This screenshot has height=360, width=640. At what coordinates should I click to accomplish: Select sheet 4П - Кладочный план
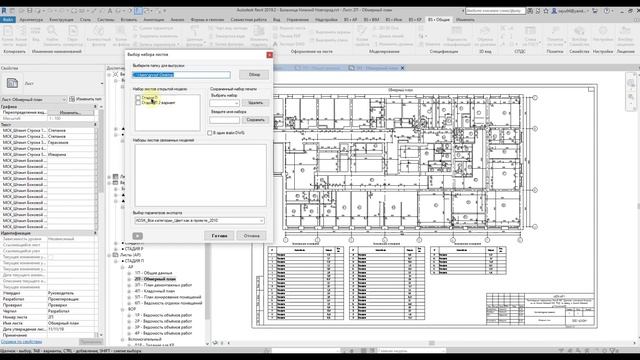(155, 291)
